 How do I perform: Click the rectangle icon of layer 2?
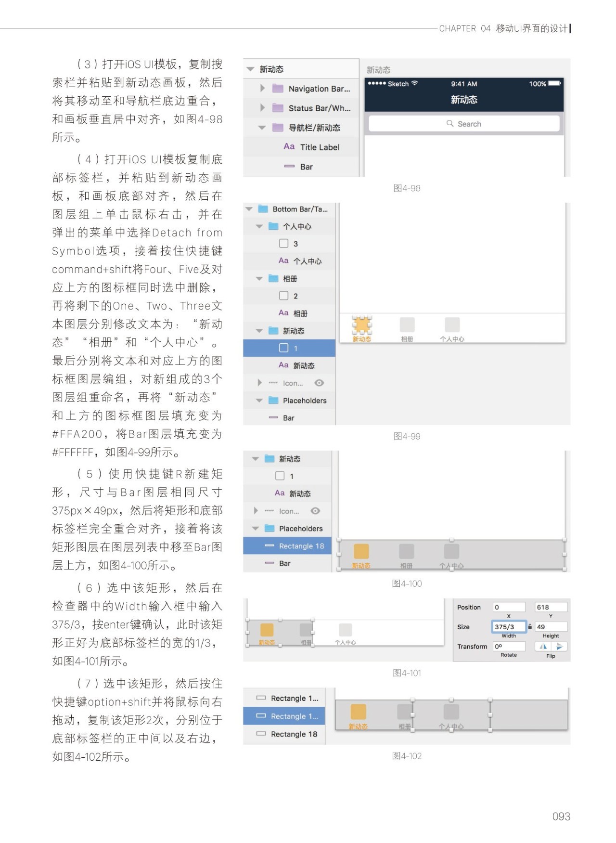[x=284, y=295]
